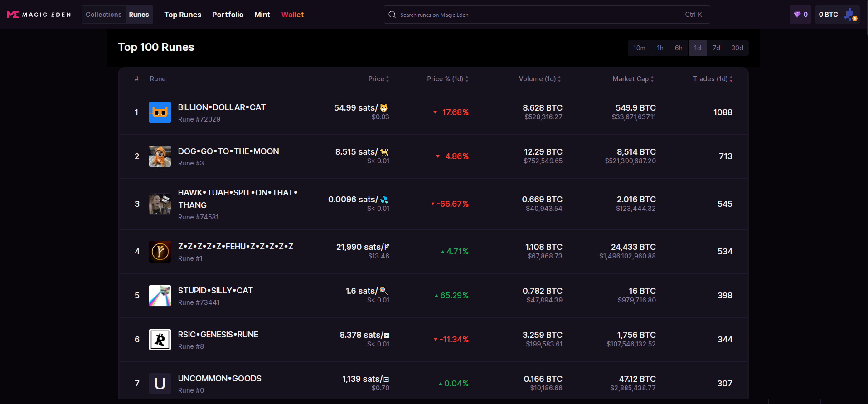Open the Mint menu
868x404 pixels.
[262, 15]
